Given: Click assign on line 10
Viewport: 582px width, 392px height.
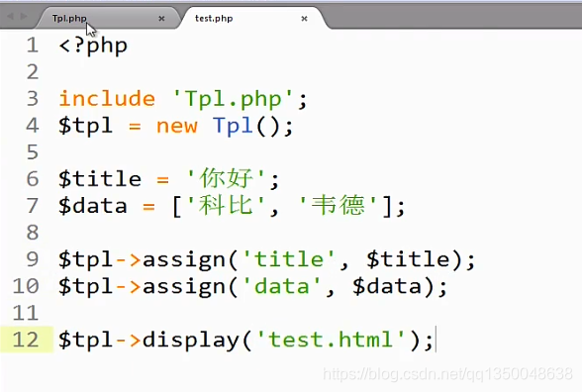Looking at the screenshot, I should coord(184,287).
